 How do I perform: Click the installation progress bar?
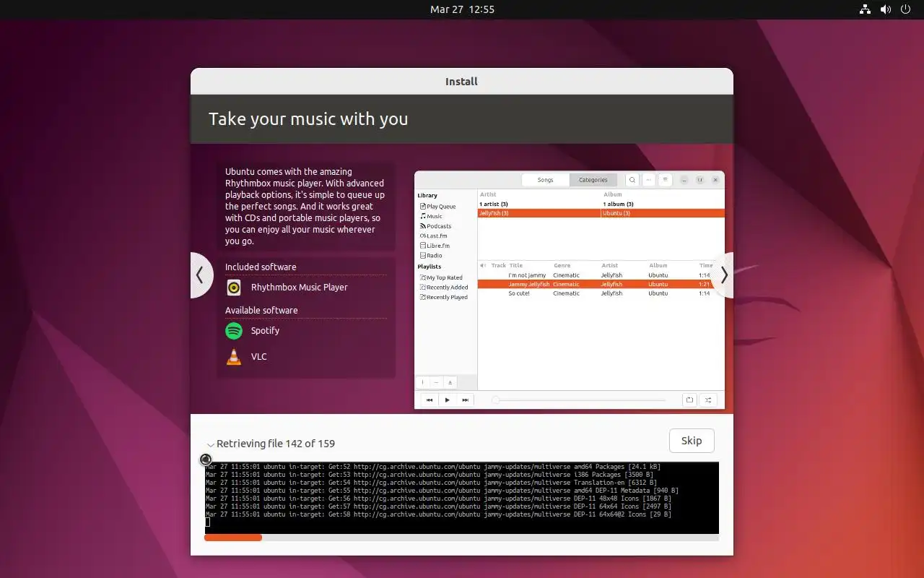coord(462,538)
